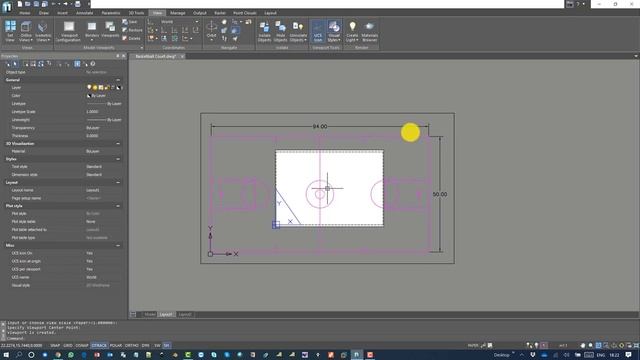Switch to the Layout2 tab
The width and height of the screenshot is (640, 360).
184,315
